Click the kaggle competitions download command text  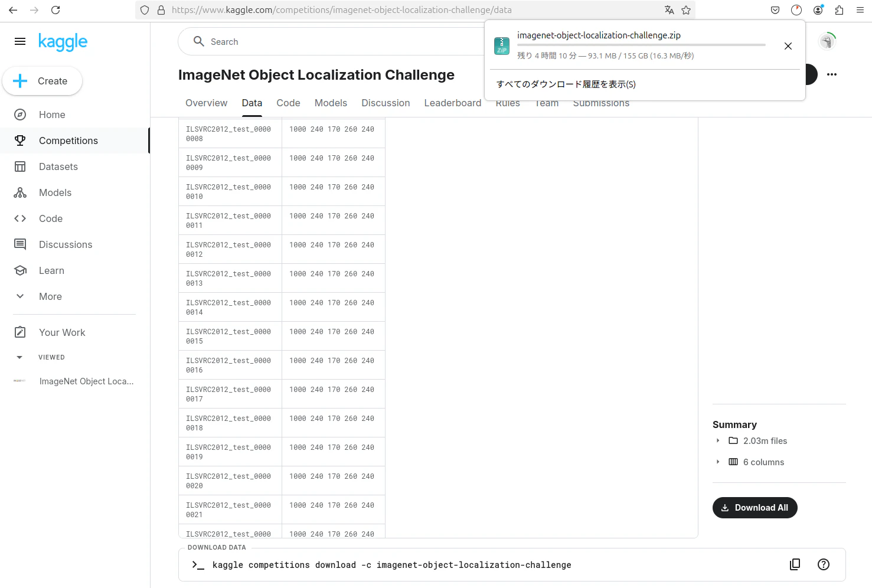(x=392, y=565)
